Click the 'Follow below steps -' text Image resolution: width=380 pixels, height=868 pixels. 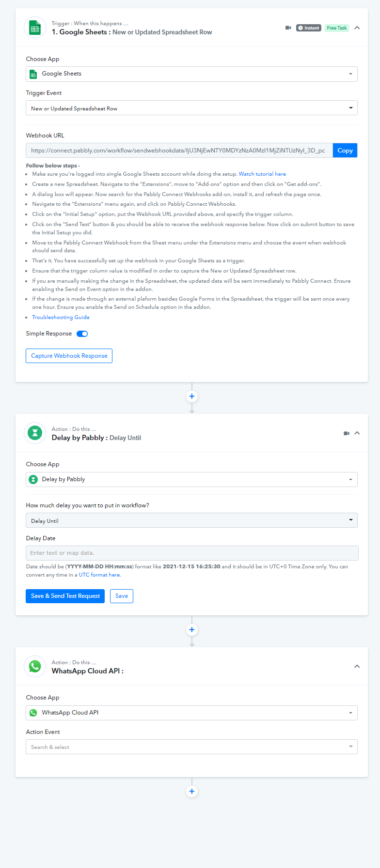click(x=53, y=166)
